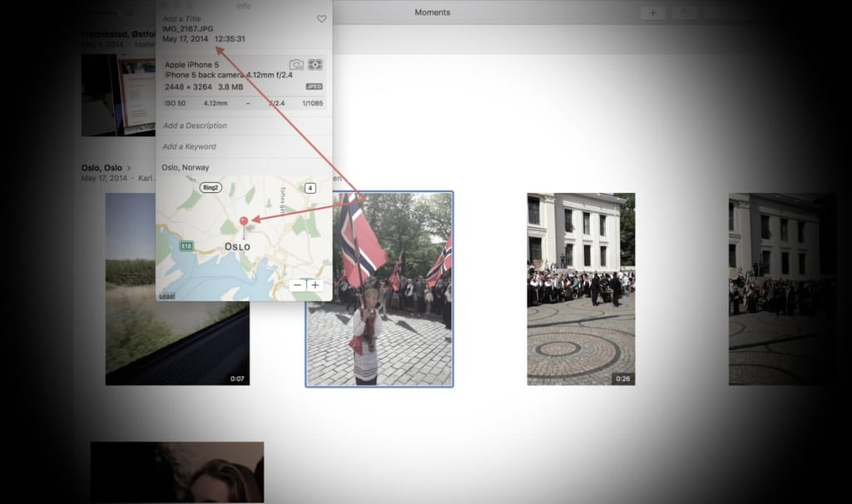Click the 4.12mm focal length in EXIF row

coord(215,103)
